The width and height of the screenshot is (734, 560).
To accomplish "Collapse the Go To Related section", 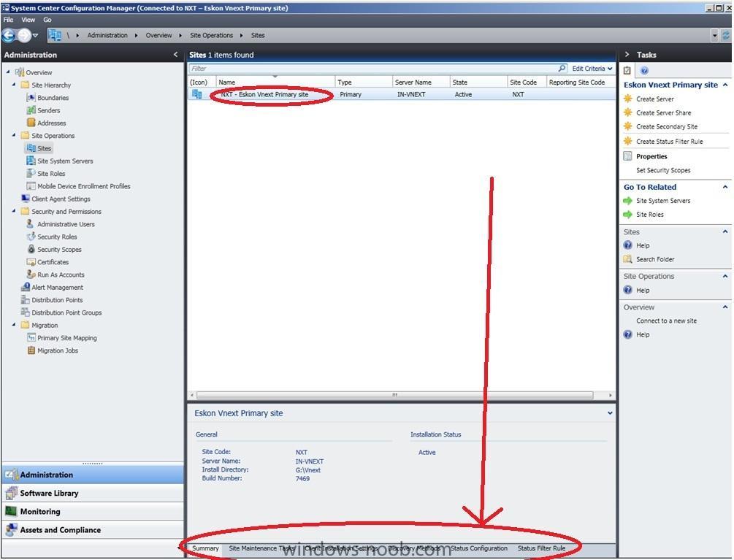I will (725, 187).
